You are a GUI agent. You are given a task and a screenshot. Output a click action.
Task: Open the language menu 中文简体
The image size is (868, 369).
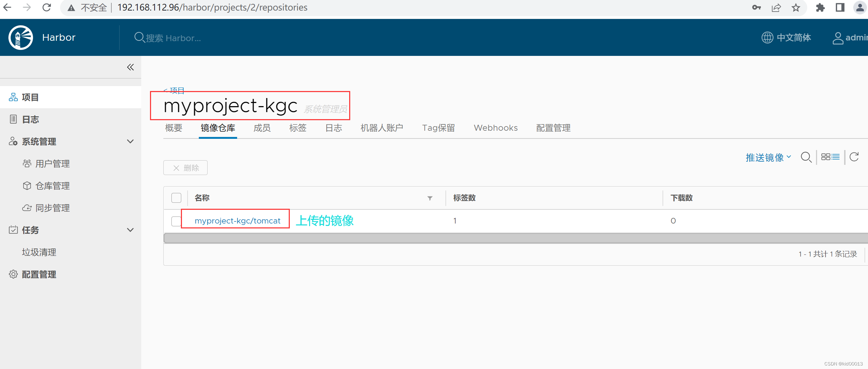point(787,38)
